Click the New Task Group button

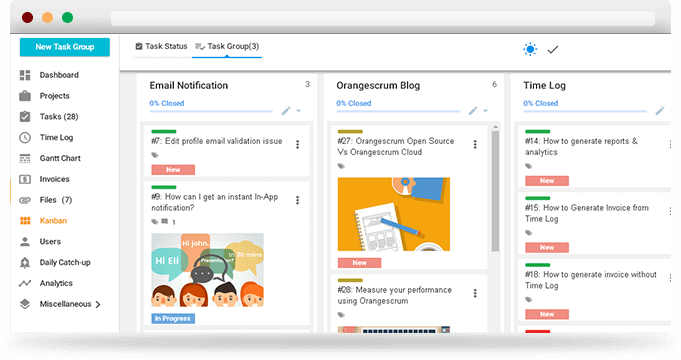pyautogui.click(x=65, y=47)
